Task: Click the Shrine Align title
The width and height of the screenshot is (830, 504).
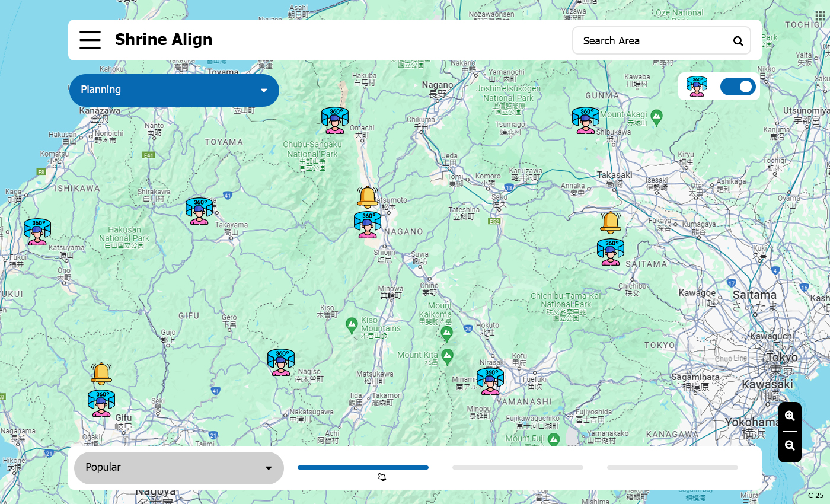Action: [x=164, y=40]
